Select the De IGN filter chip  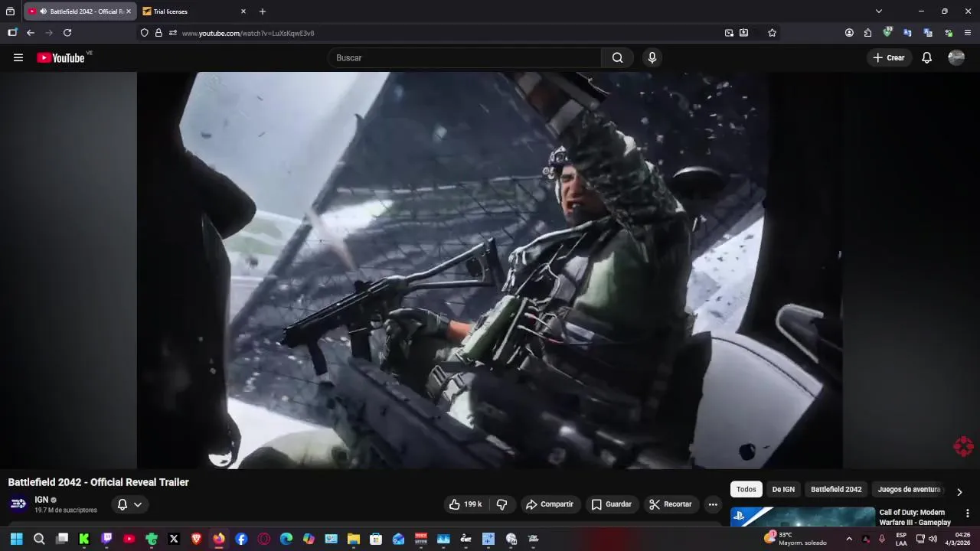783,489
